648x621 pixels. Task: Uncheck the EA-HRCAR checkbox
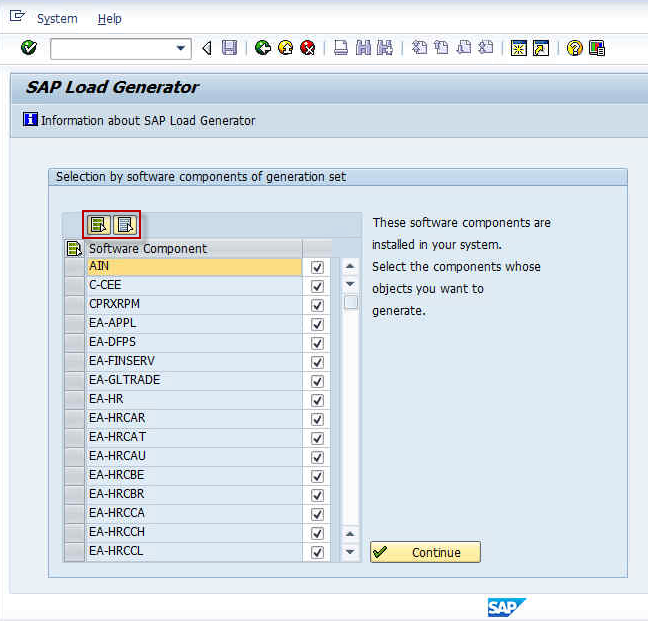[317, 419]
